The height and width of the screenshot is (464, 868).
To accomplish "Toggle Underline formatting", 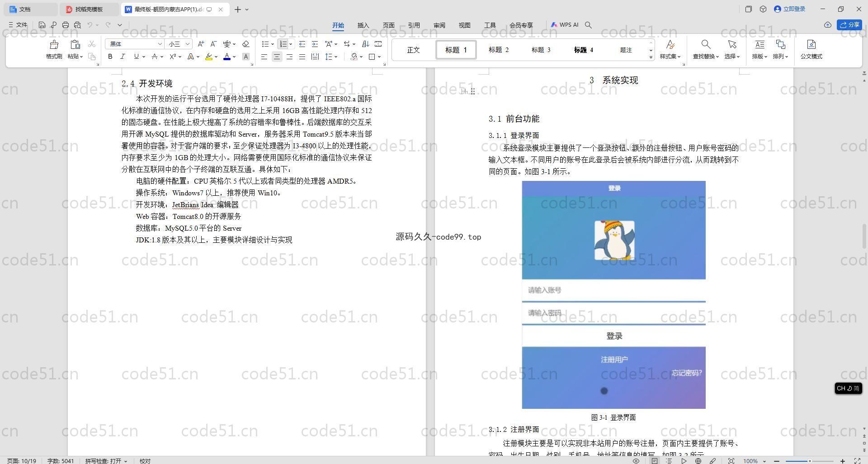I will click(136, 57).
